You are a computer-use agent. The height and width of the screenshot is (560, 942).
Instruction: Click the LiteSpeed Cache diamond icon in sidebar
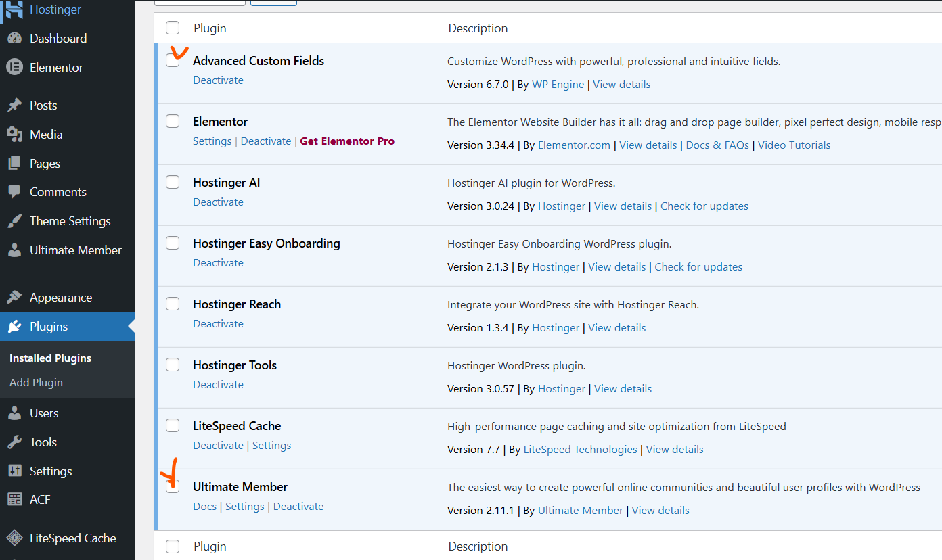pyautogui.click(x=14, y=538)
